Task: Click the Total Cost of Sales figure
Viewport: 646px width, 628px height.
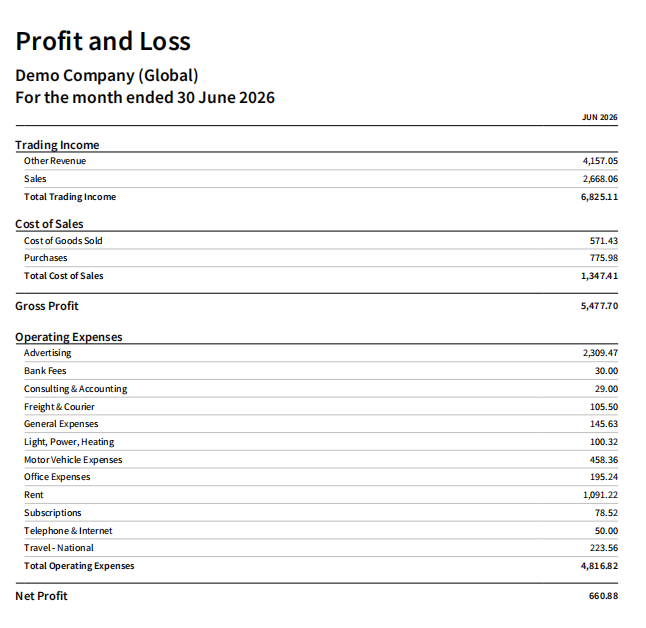Action: (x=599, y=276)
